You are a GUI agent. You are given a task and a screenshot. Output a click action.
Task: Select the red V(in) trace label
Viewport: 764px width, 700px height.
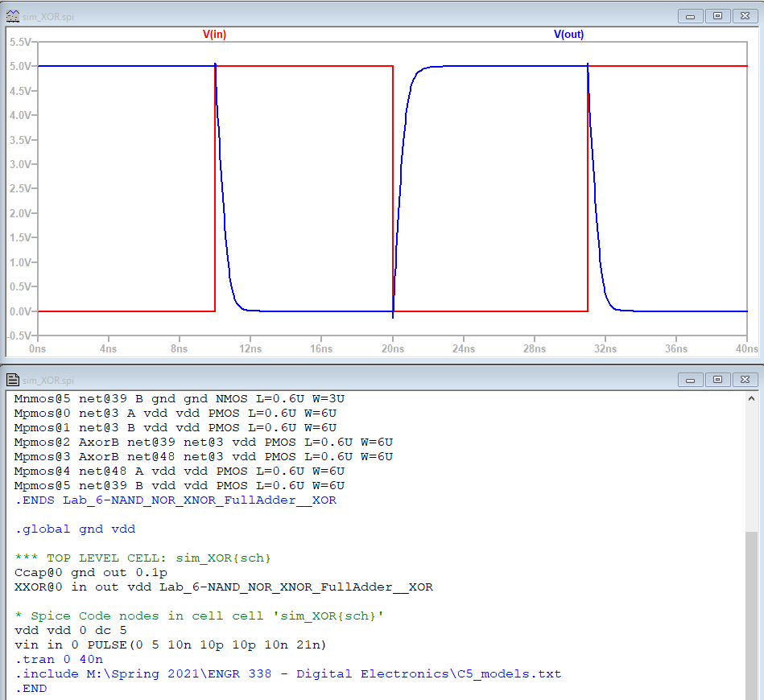(214, 34)
